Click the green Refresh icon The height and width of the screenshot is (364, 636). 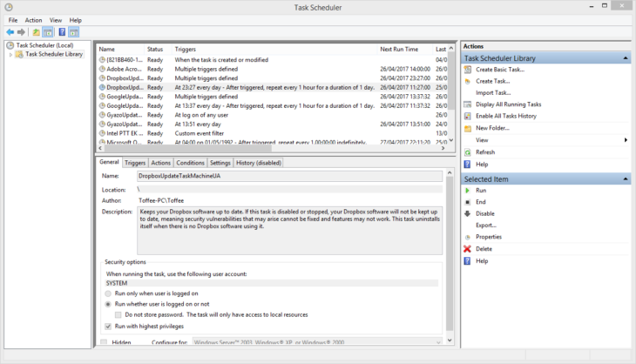(467, 152)
